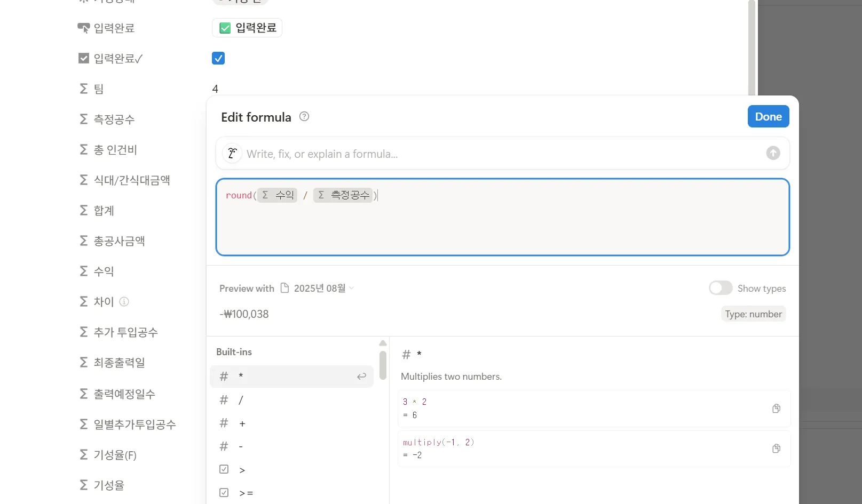Copy the 'multiply(-1, 2)' example formula
The width and height of the screenshot is (862, 504).
tap(776, 449)
